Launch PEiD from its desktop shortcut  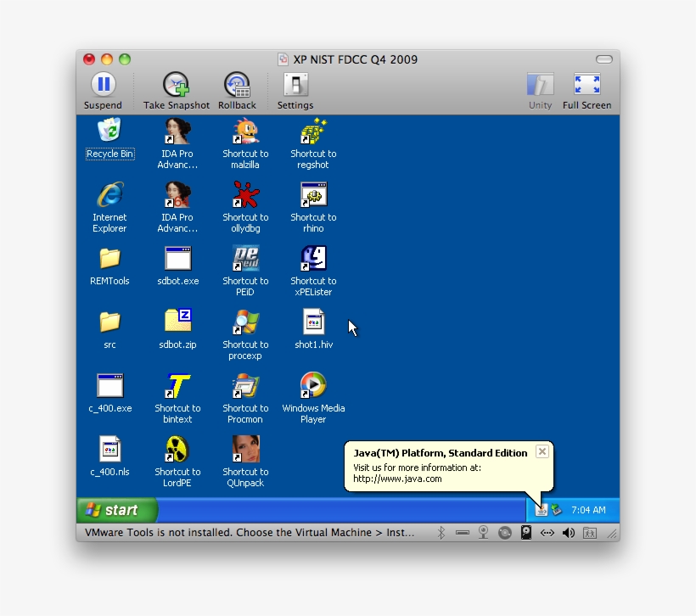pos(244,259)
